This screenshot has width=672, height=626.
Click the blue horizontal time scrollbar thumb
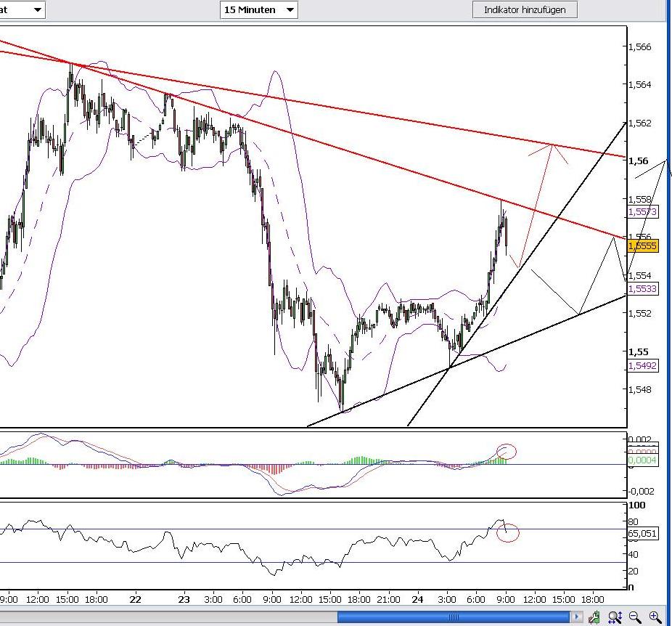click(x=454, y=617)
